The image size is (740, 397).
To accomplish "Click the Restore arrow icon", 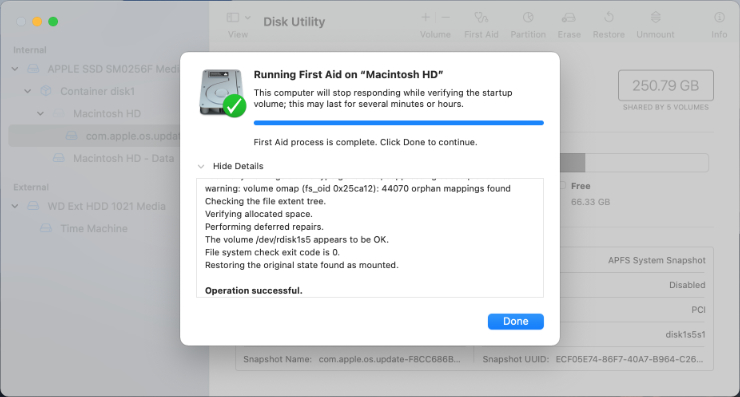I will pos(609,18).
